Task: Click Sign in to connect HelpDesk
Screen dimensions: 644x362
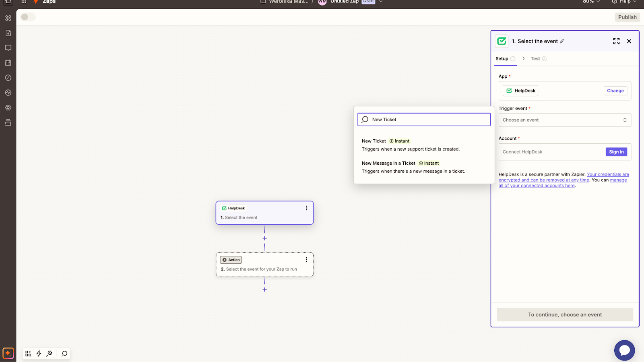Action: pyautogui.click(x=616, y=152)
